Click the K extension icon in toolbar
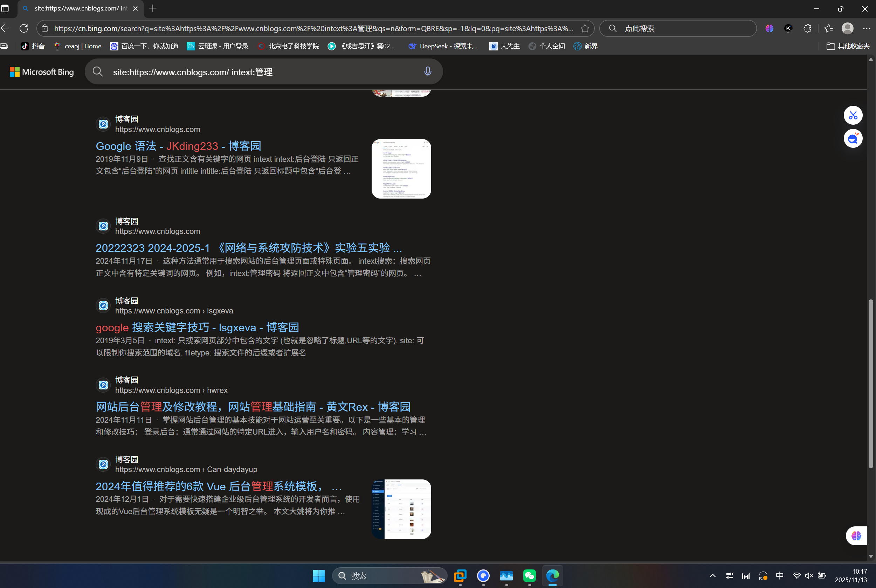Viewport: 876px width, 588px height. [788, 28]
